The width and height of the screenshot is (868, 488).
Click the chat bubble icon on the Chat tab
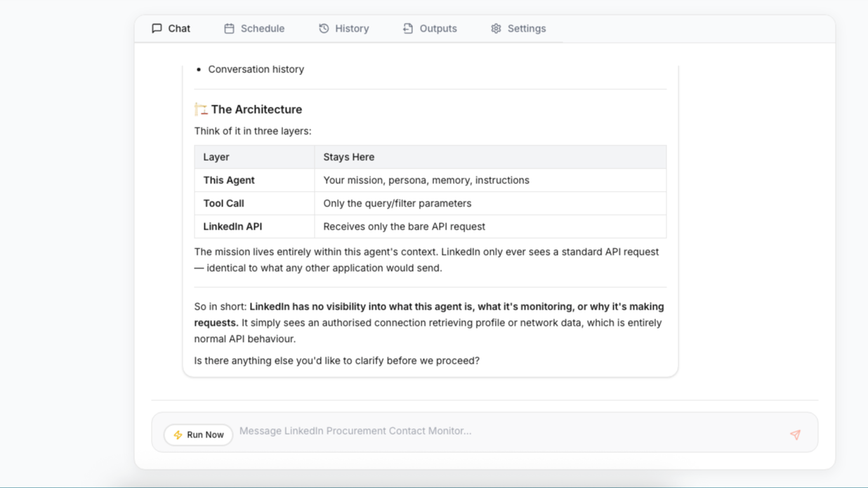click(x=157, y=28)
